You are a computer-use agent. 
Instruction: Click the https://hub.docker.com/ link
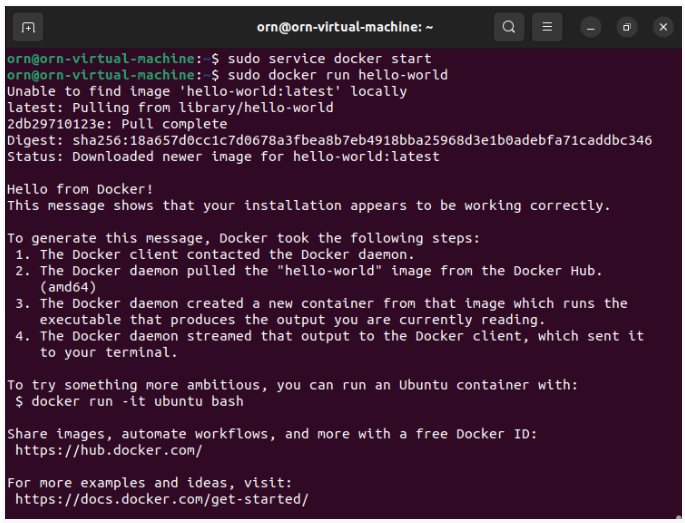(x=109, y=450)
